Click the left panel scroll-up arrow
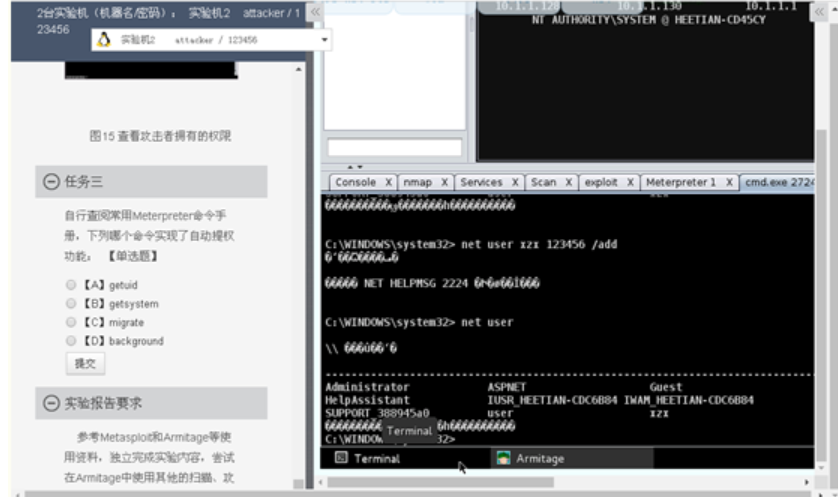The image size is (838, 497). point(298,69)
